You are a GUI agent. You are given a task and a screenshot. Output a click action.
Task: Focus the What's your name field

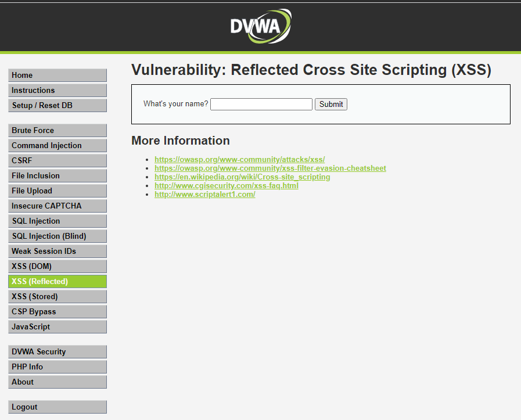click(x=261, y=105)
